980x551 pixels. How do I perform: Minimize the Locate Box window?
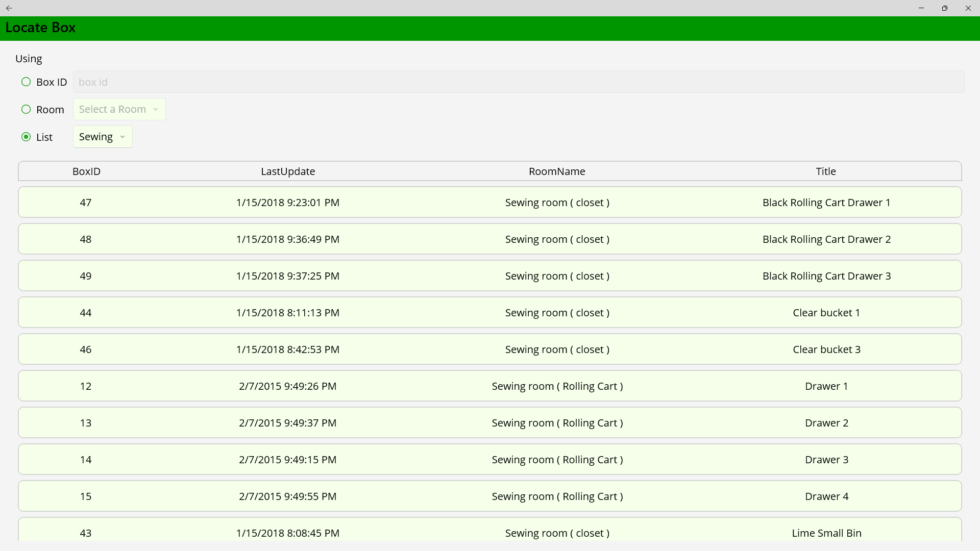click(921, 8)
